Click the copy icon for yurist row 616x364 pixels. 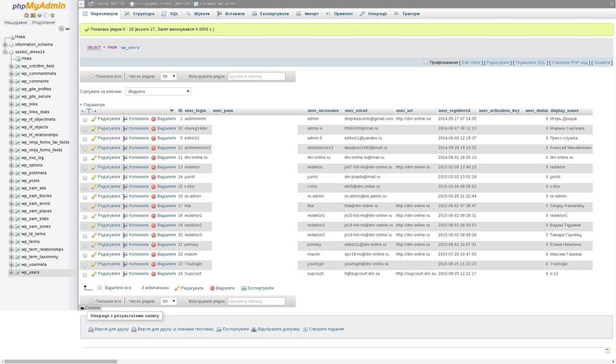(125, 177)
